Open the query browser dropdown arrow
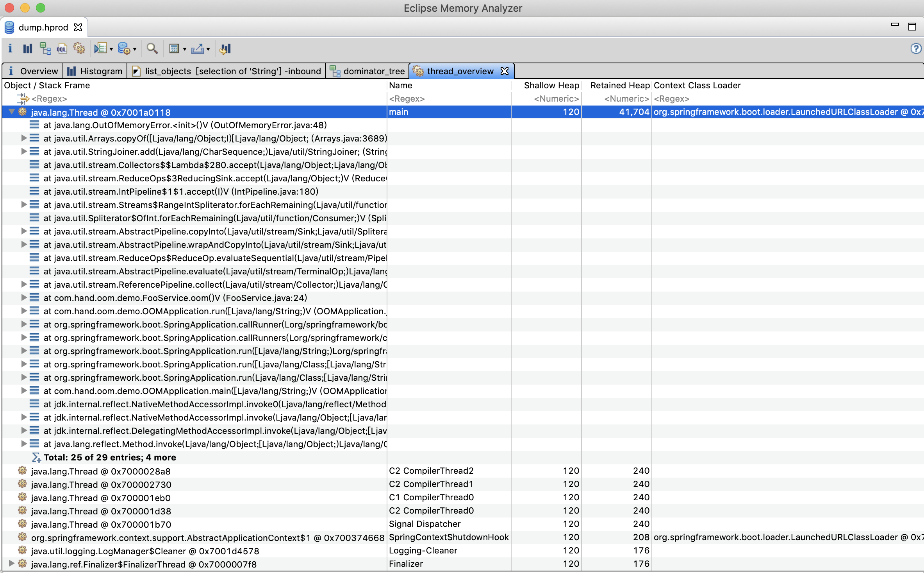The image size is (924, 573). point(135,49)
